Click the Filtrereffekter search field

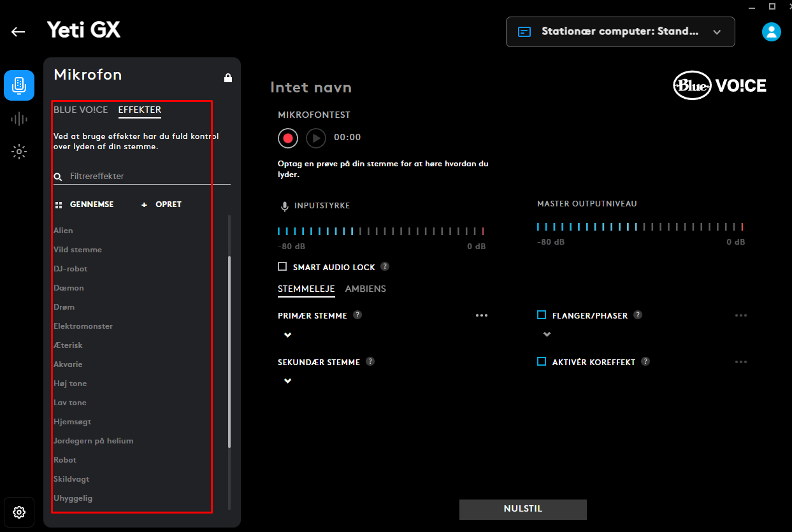pyautogui.click(x=142, y=176)
